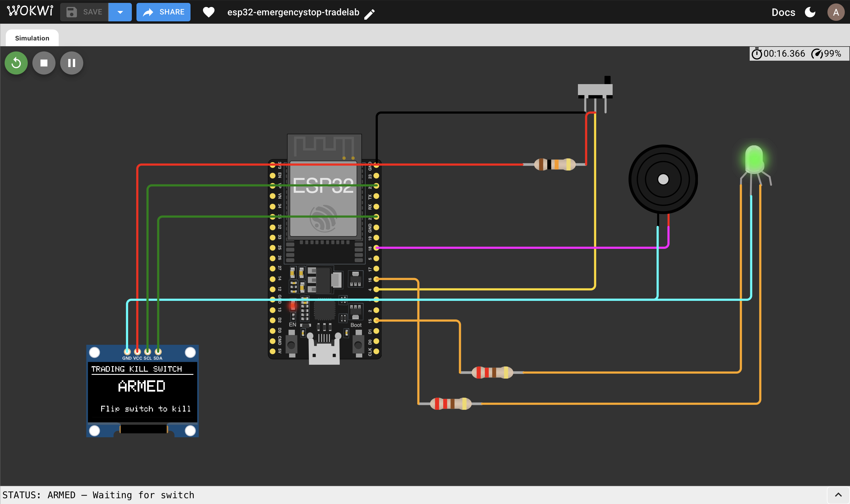Click the OLED SDA pin
Image resolution: width=850 pixels, height=504 pixels.
coord(158,351)
